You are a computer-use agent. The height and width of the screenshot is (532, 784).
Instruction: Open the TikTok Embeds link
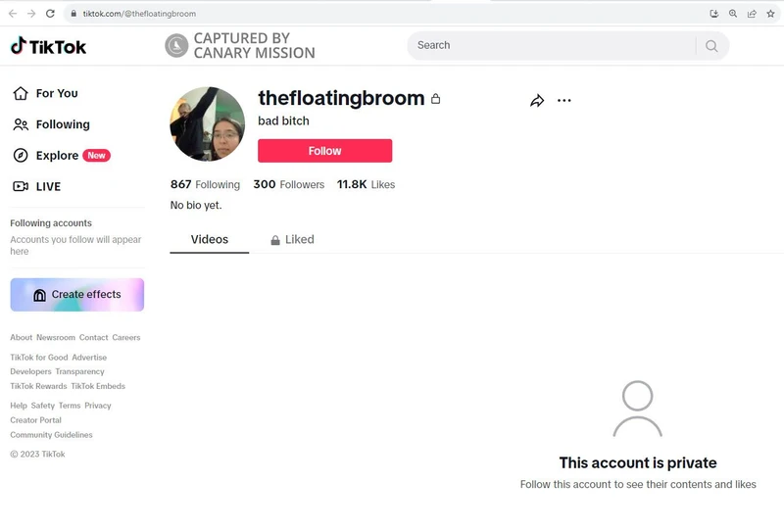coord(98,386)
